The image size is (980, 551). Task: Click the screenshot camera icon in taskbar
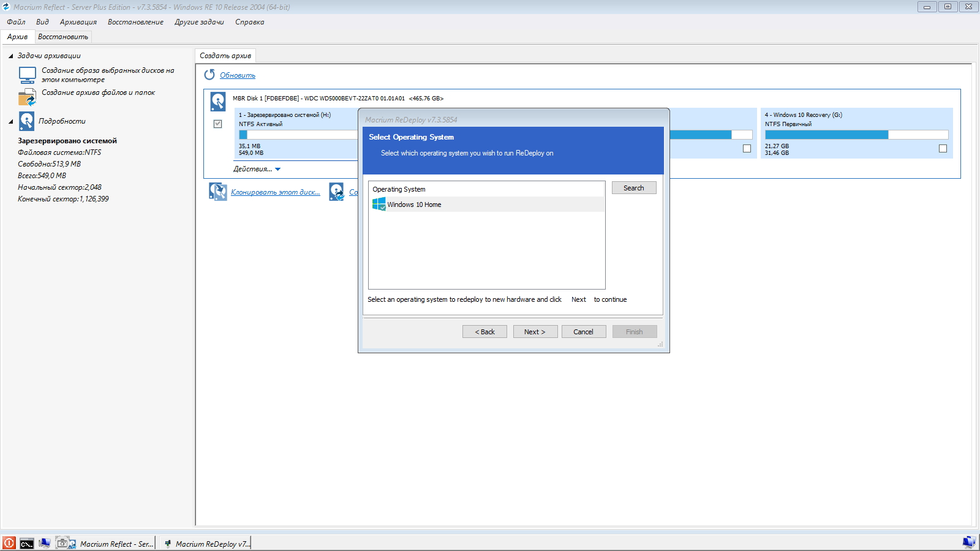click(x=62, y=543)
